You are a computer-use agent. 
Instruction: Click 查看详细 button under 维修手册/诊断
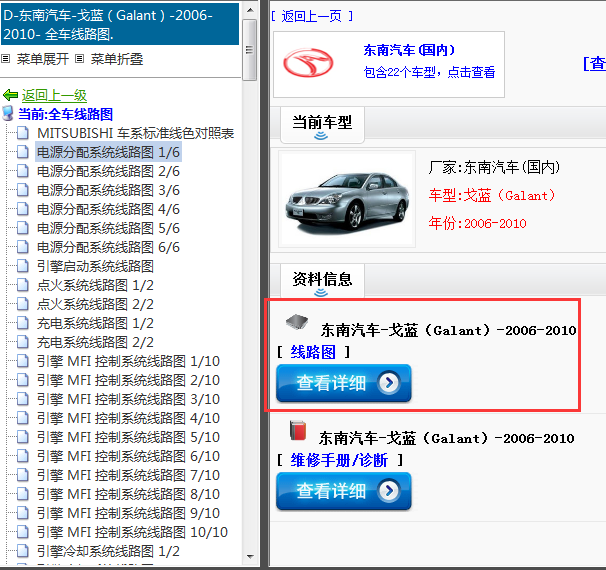pos(344,491)
